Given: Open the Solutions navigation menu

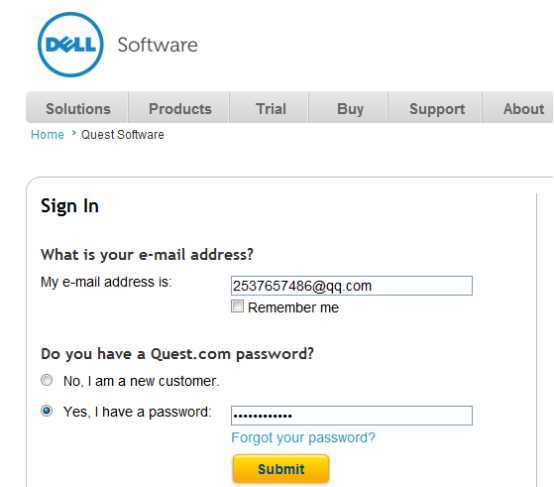Looking at the screenshot, I should [x=78, y=108].
